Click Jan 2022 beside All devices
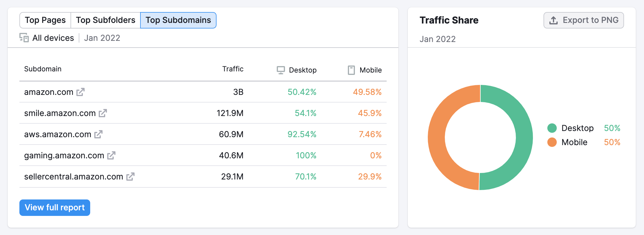The width and height of the screenshot is (644, 235). (x=102, y=38)
